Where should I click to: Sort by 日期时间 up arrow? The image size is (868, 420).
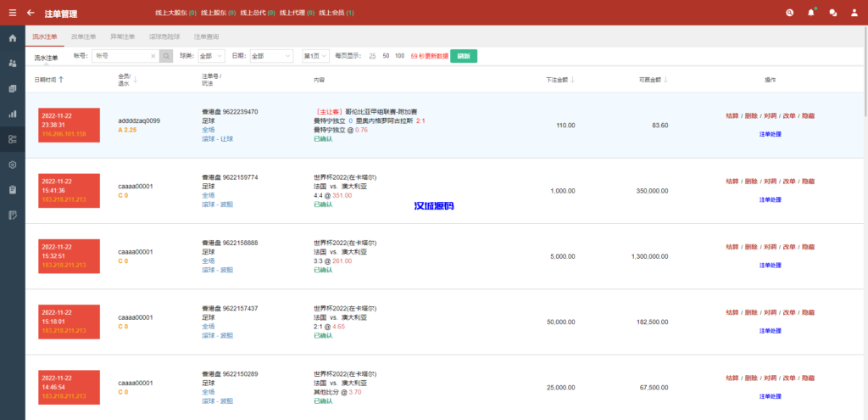[61, 80]
